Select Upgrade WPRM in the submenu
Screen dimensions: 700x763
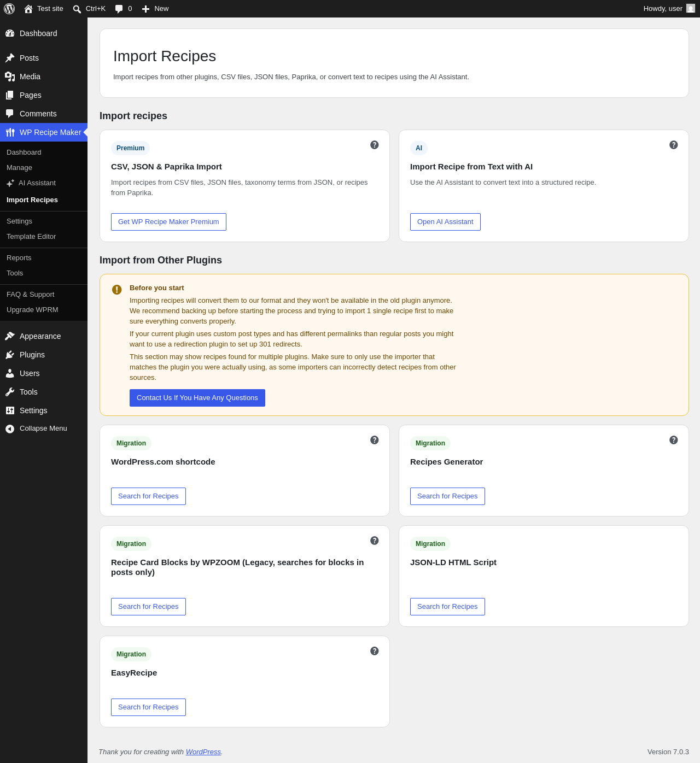44,310
